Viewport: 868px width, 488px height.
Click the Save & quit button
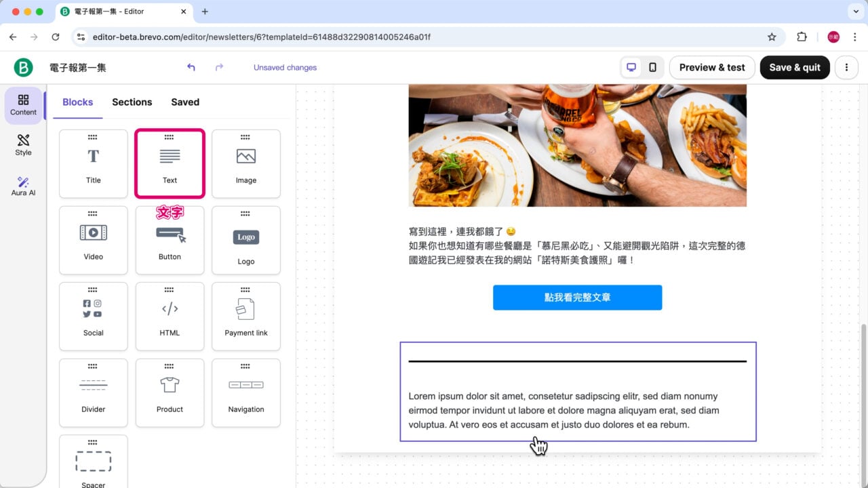pos(795,67)
